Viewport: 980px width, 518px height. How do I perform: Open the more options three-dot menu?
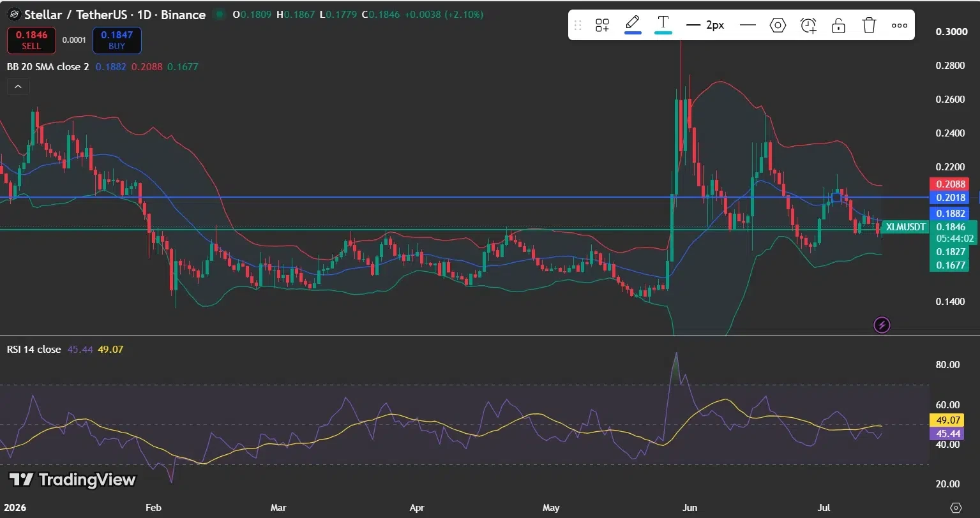click(900, 26)
